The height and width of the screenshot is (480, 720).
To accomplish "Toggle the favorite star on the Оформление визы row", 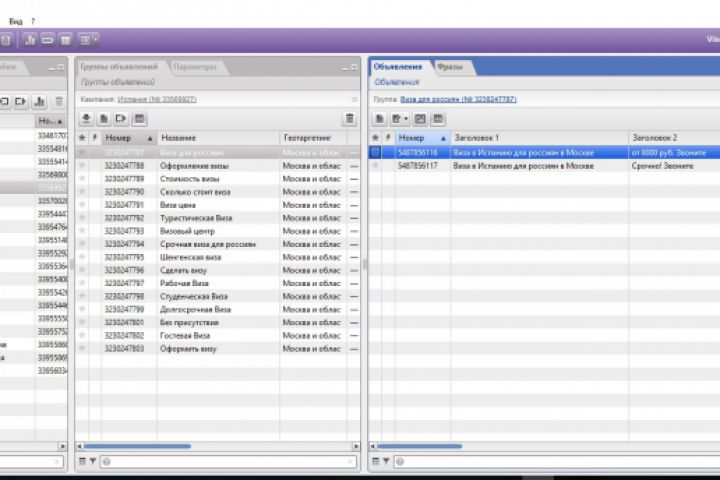I will click(x=82, y=165).
